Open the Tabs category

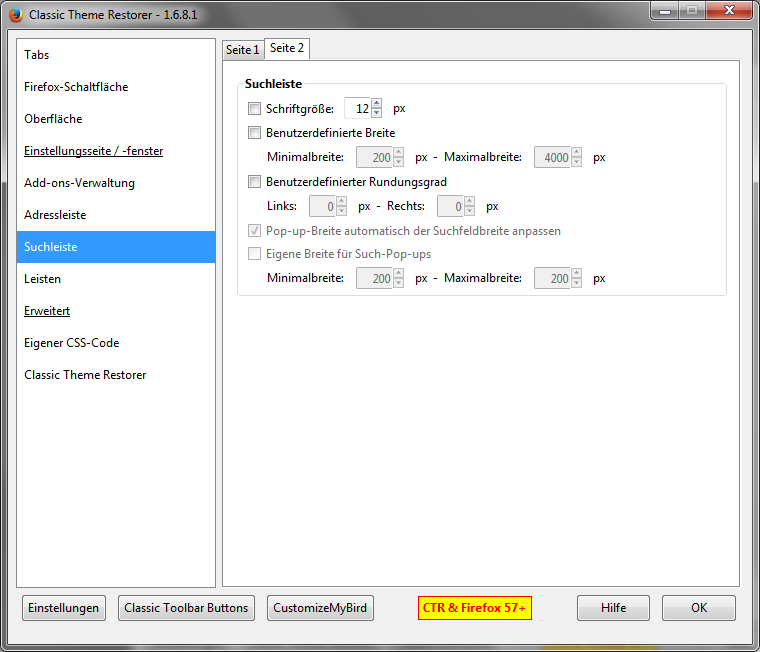[116, 55]
